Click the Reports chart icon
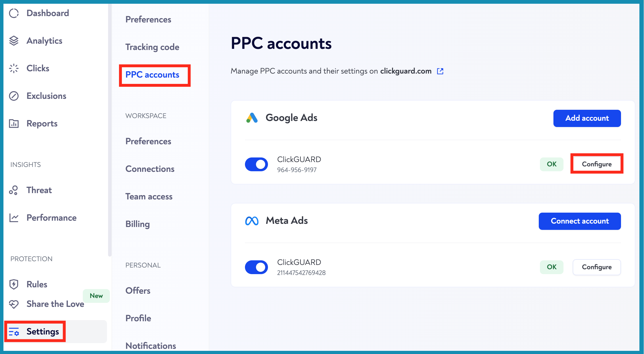 [x=14, y=124]
